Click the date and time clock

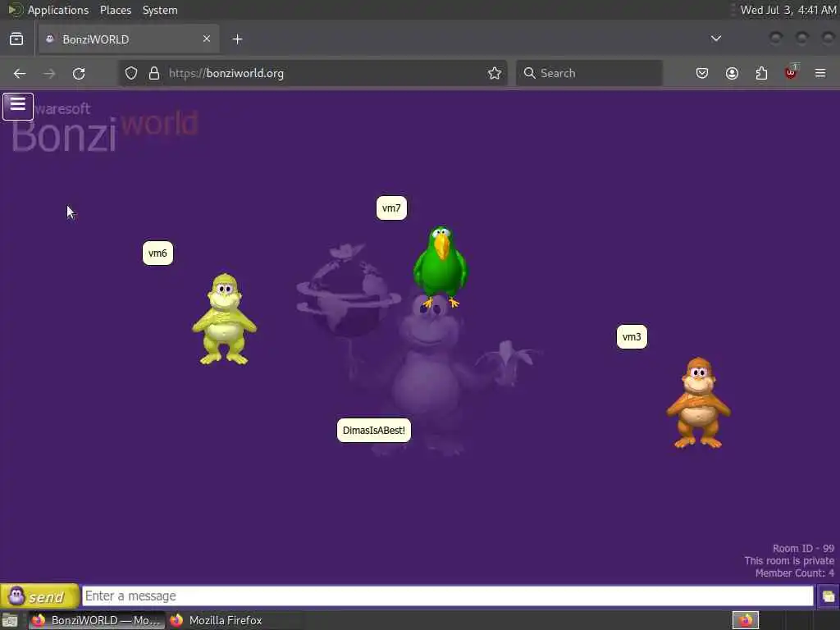(x=788, y=10)
